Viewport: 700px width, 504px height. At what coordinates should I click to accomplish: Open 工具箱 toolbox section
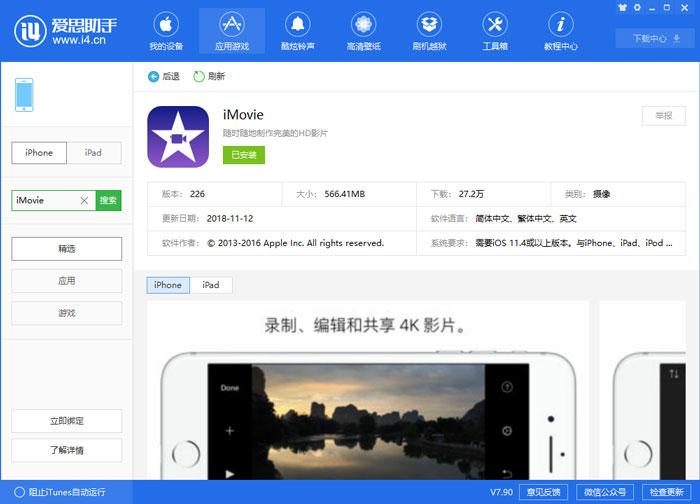pyautogui.click(x=495, y=31)
